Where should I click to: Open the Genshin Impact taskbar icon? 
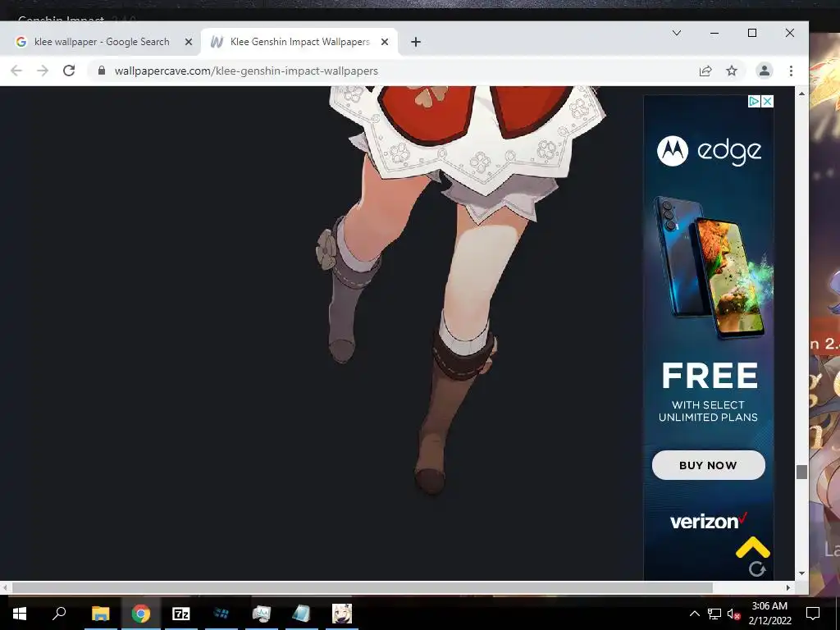pos(342,614)
